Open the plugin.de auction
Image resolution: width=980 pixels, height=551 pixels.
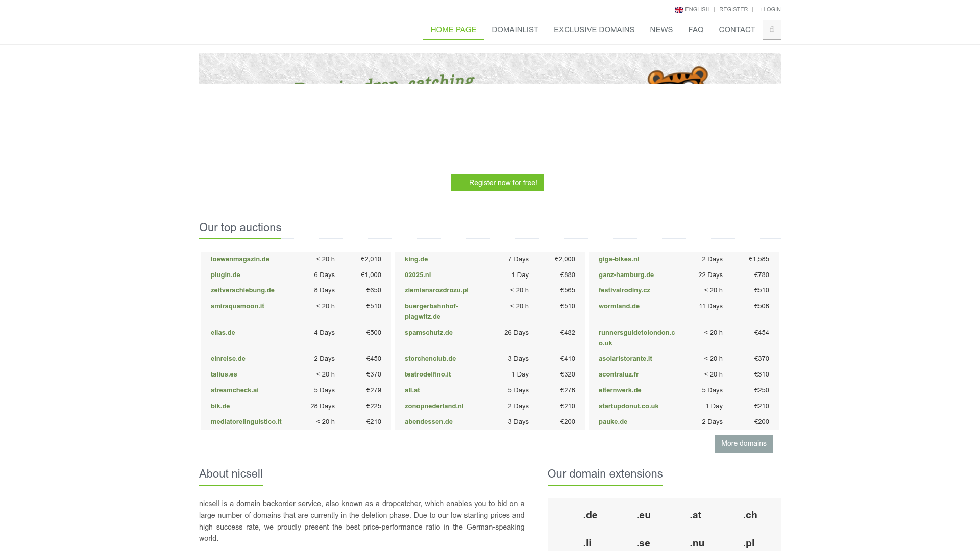coord(225,275)
